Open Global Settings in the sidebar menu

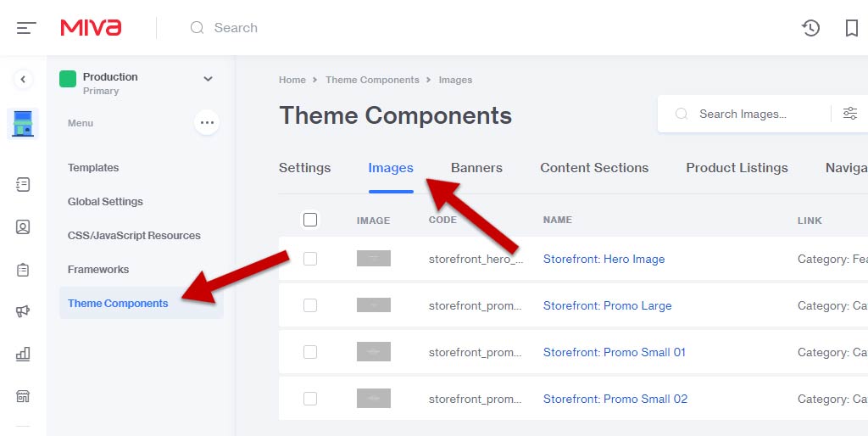click(105, 202)
